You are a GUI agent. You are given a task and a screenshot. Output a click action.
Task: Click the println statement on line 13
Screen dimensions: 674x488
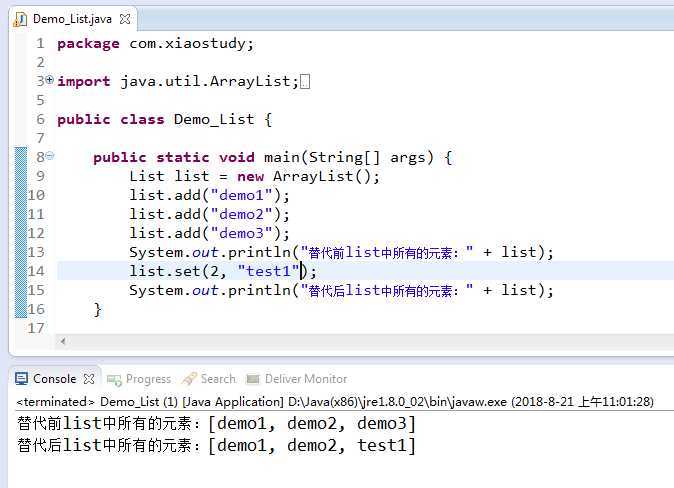[x=341, y=252]
